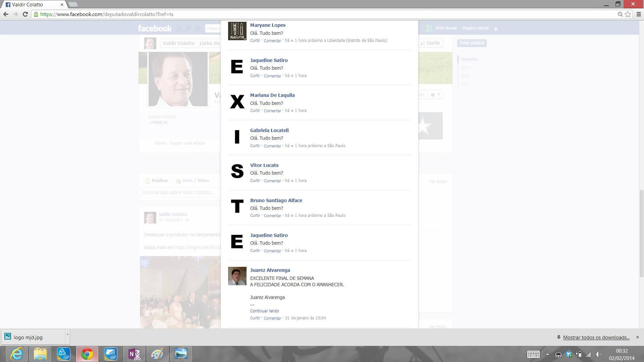Select Recente in the timeline navigator
Viewport: 644px width, 362px height.
click(x=469, y=59)
